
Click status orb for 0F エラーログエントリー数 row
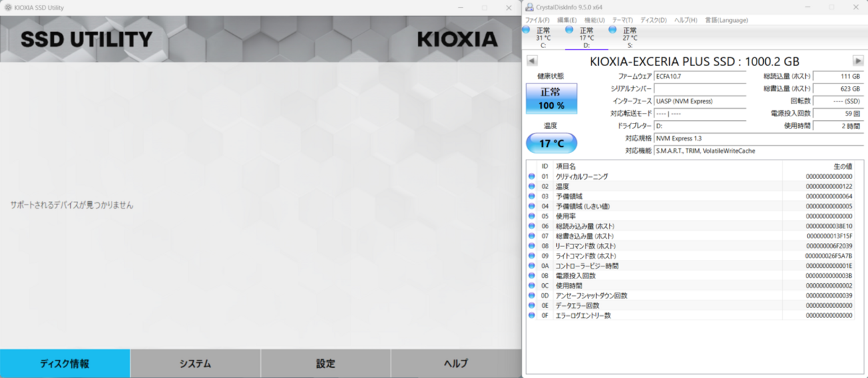[x=532, y=315]
